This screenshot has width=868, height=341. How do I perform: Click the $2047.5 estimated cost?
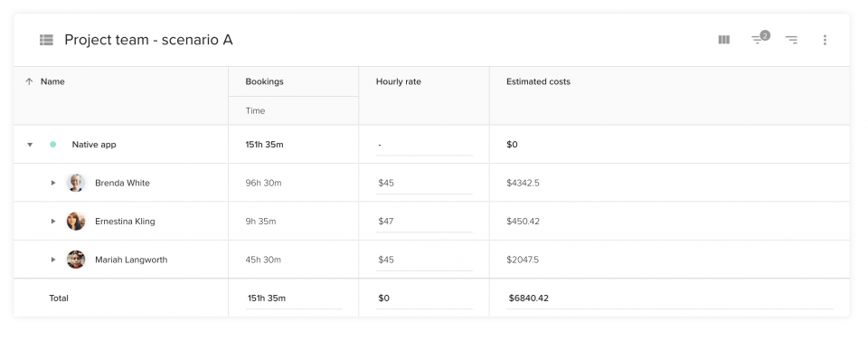(523, 259)
